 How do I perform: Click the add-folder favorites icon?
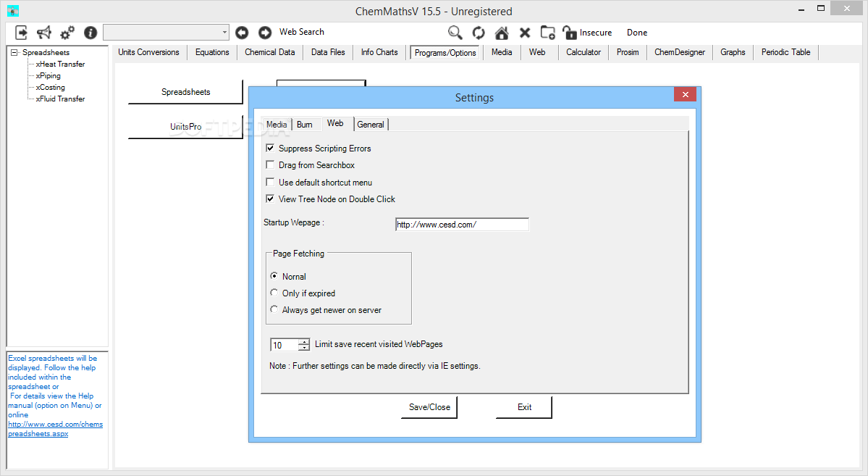pyautogui.click(x=548, y=33)
